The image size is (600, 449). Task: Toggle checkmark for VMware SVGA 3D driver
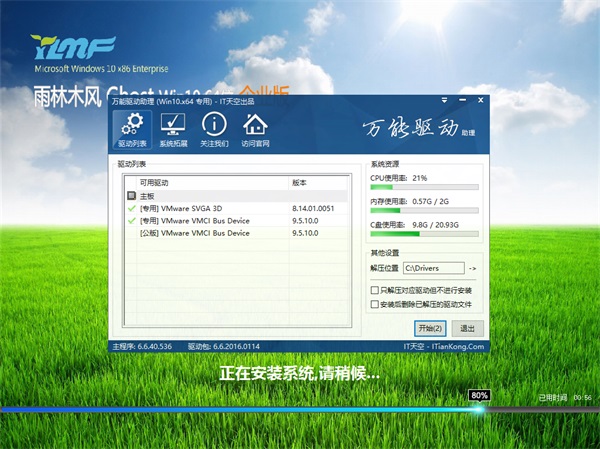point(131,208)
